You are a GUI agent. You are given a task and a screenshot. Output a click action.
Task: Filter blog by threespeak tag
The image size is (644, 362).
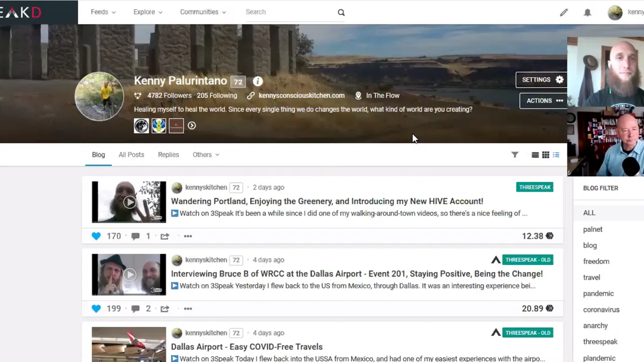(600, 342)
